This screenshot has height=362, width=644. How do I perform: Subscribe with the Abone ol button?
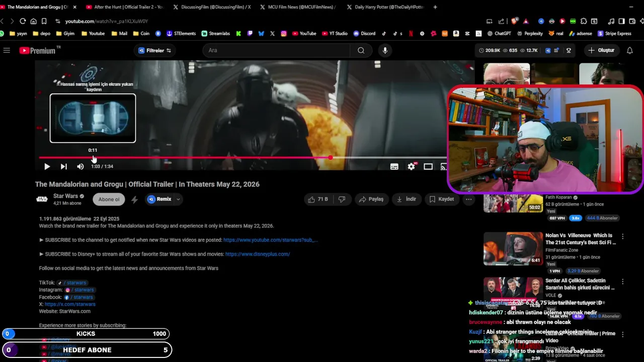coord(109,199)
